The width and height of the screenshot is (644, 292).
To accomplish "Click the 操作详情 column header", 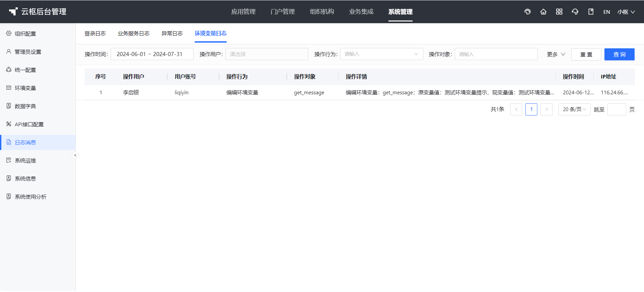I will point(356,77).
